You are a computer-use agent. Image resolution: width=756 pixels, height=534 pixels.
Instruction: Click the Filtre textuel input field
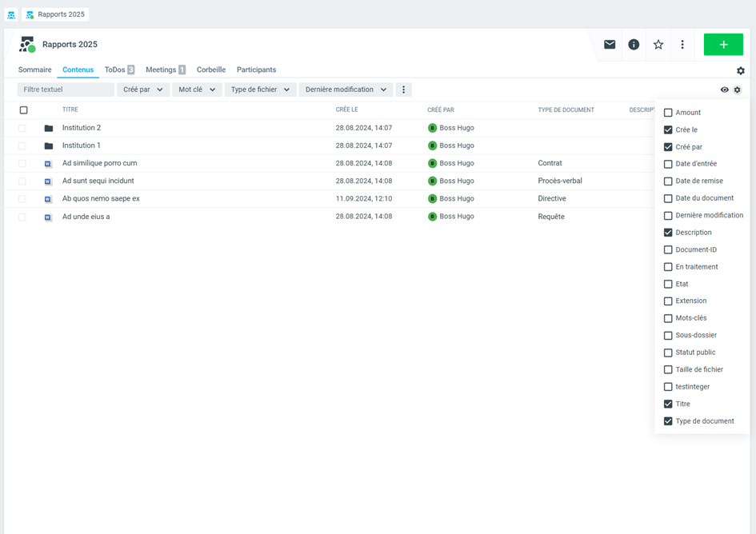pyautogui.click(x=66, y=90)
